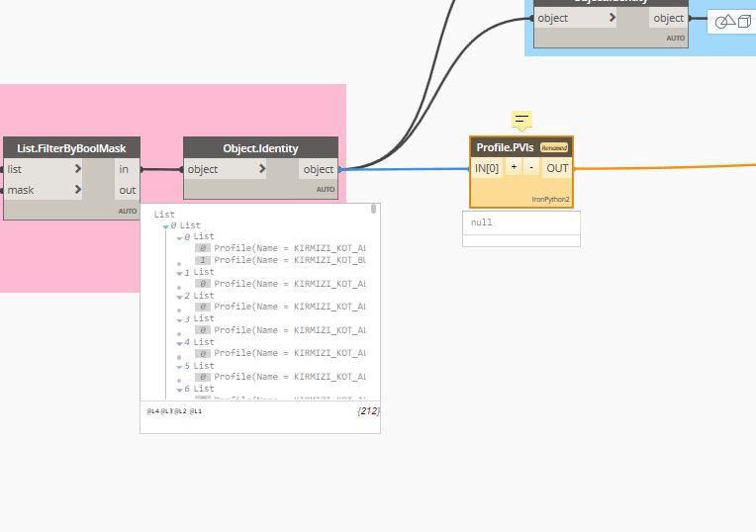Collapse the '3 List' tree node
The height and width of the screenshot is (532, 756).
[x=179, y=320]
